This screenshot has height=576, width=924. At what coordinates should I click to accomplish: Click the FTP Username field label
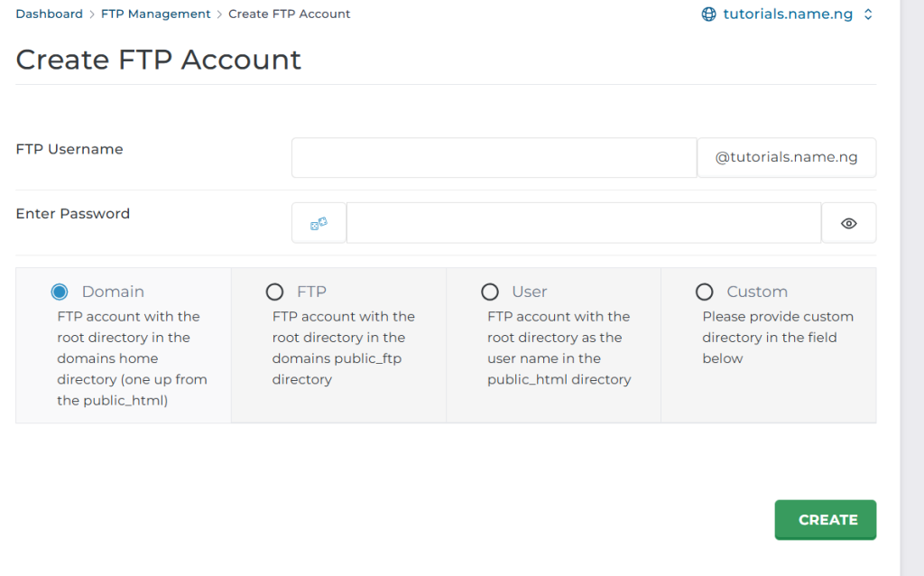pyautogui.click(x=69, y=149)
